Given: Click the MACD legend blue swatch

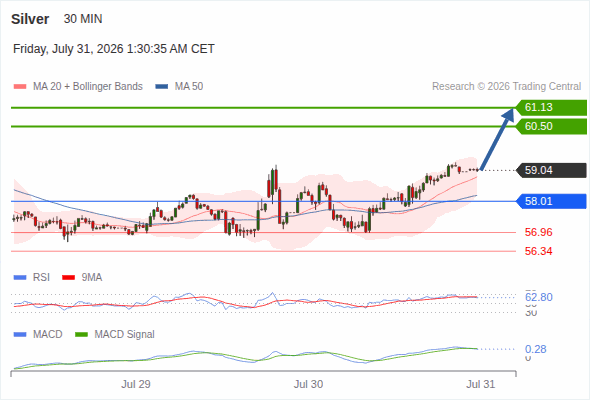Looking at the screenshot, I should pyautogui.click(x=20, y=335).
